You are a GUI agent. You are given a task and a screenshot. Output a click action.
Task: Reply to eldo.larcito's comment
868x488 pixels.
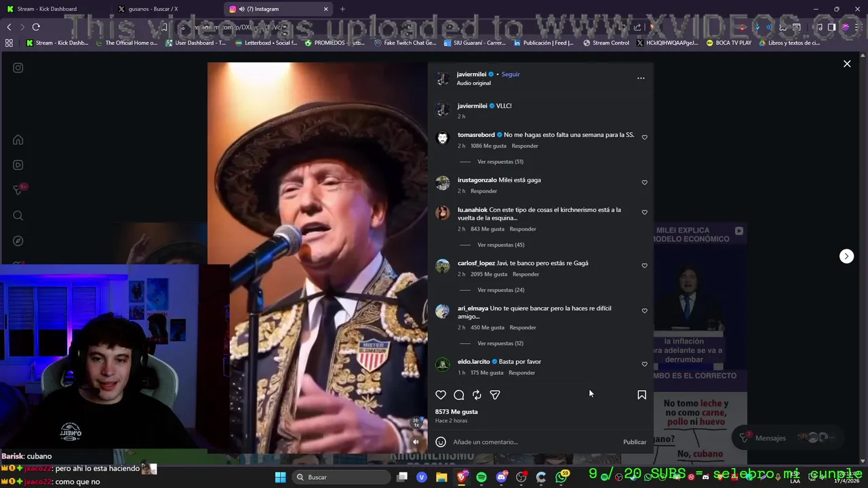(x=522, y=373)
